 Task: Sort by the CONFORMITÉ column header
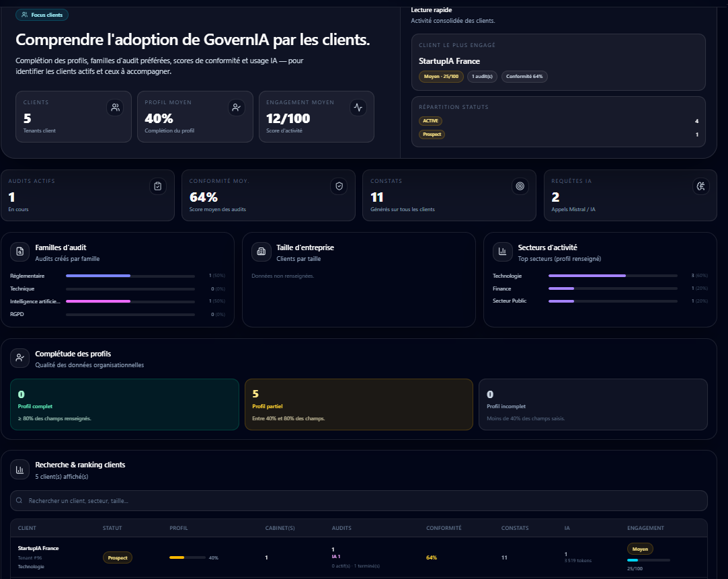pos(444,528)
